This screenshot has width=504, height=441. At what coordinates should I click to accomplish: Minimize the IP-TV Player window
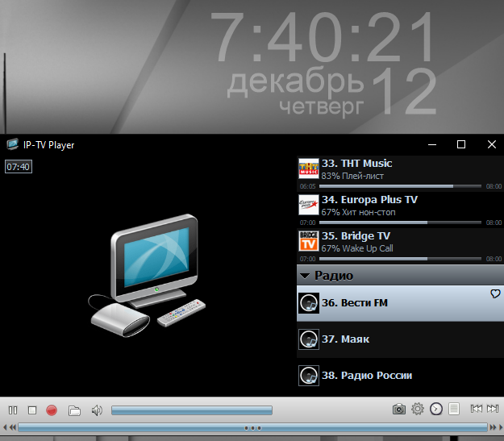[432, 144]
